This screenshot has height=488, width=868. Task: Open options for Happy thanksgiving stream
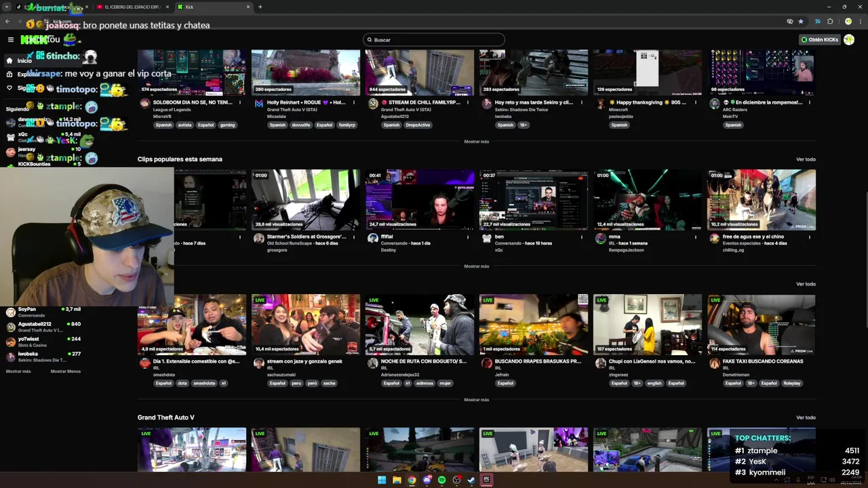[x=695, y=102]
